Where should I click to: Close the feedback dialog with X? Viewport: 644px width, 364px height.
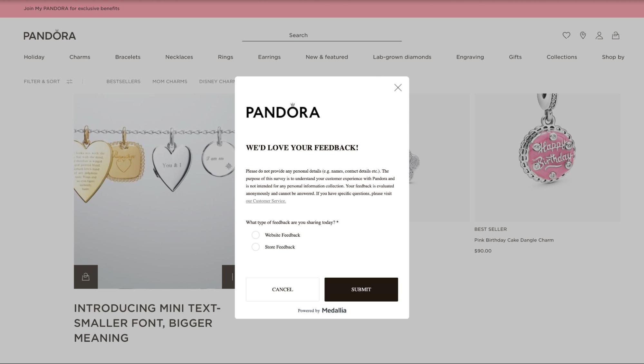click(x=398, y=88)
